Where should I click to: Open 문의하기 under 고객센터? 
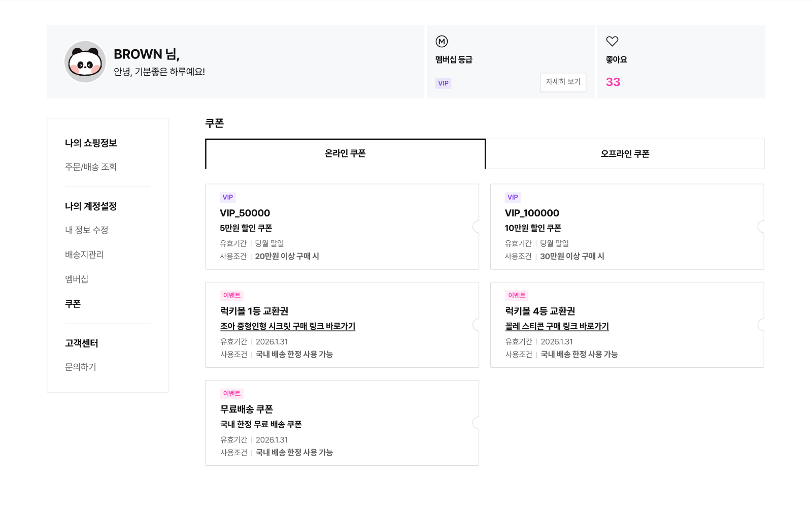coord(81,367)
